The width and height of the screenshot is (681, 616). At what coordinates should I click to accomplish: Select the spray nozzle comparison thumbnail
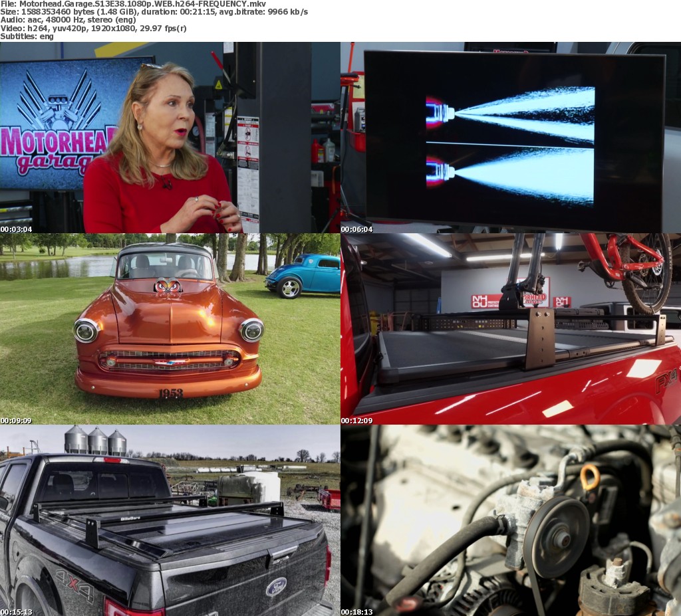pyautogui.click(x=510, y=137)
